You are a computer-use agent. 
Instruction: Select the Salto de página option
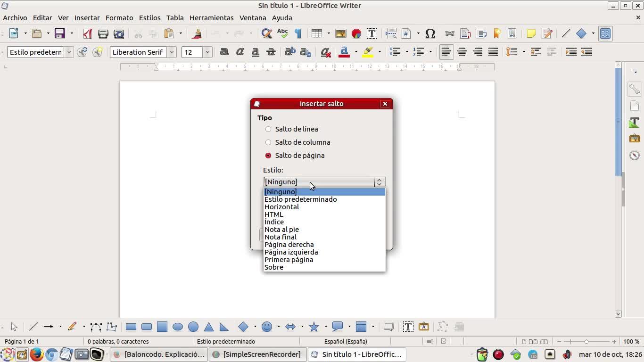(268, 156)
